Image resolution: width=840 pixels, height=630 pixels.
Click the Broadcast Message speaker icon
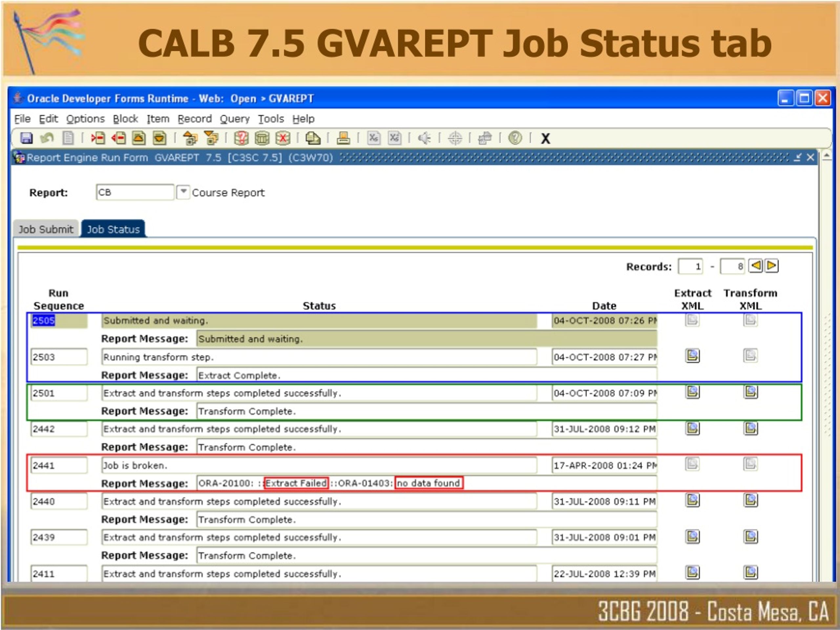(424, 138)
